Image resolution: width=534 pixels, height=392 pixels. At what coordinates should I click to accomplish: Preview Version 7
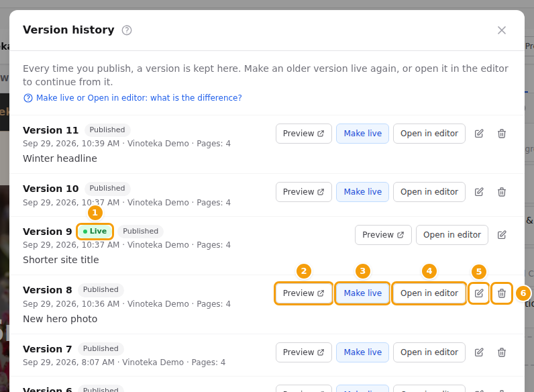(303, 352)
